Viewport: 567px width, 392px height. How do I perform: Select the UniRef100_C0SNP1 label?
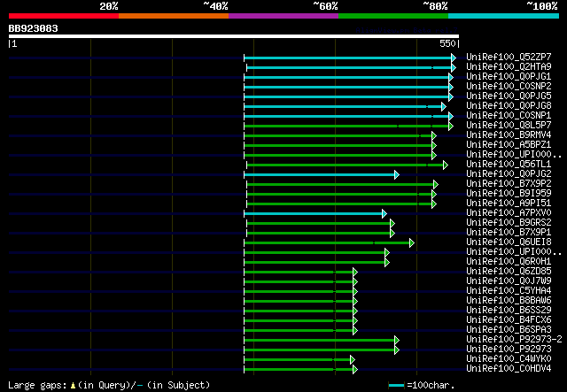[x=509, y=116]
